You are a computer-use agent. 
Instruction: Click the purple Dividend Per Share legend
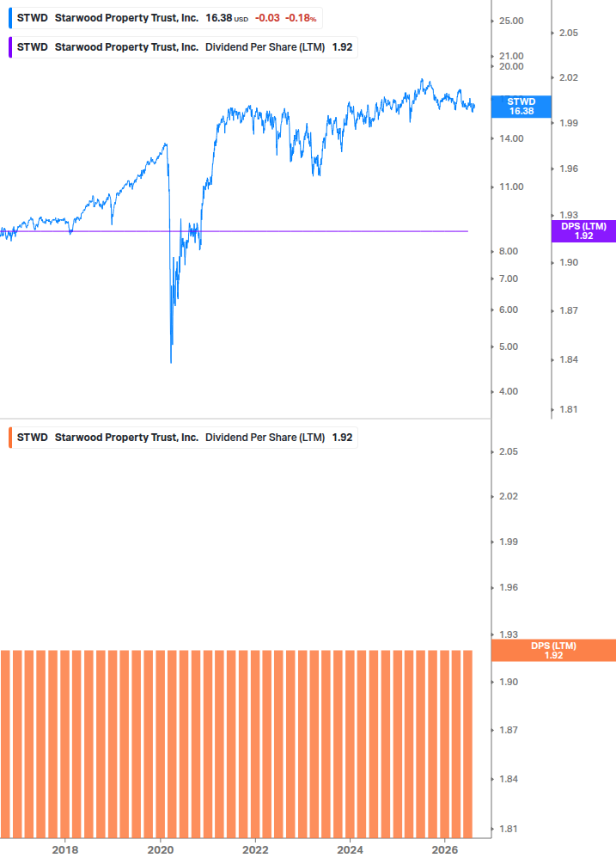(x=183, y=47)
